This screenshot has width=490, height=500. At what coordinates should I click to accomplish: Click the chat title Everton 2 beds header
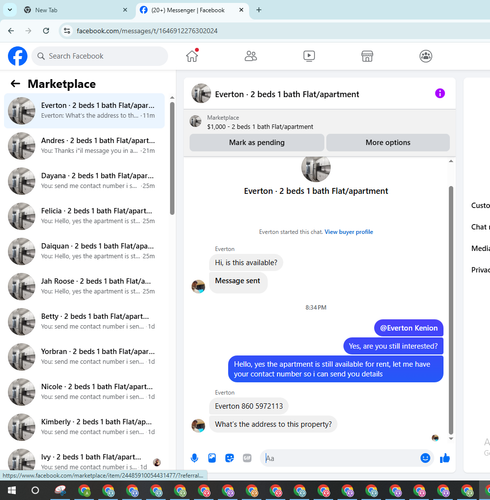pyautogui.click(x=287, y=94)
